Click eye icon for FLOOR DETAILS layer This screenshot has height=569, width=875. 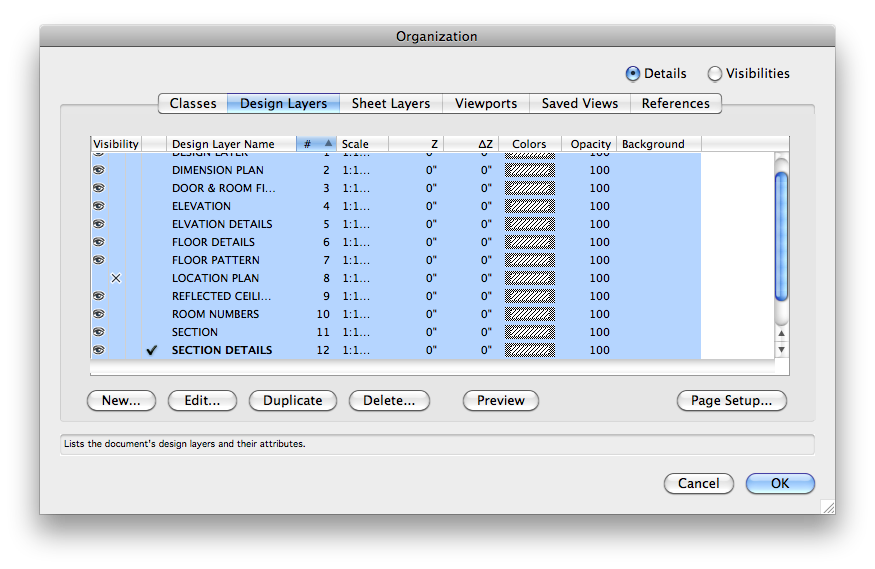[x=99, y=242]
